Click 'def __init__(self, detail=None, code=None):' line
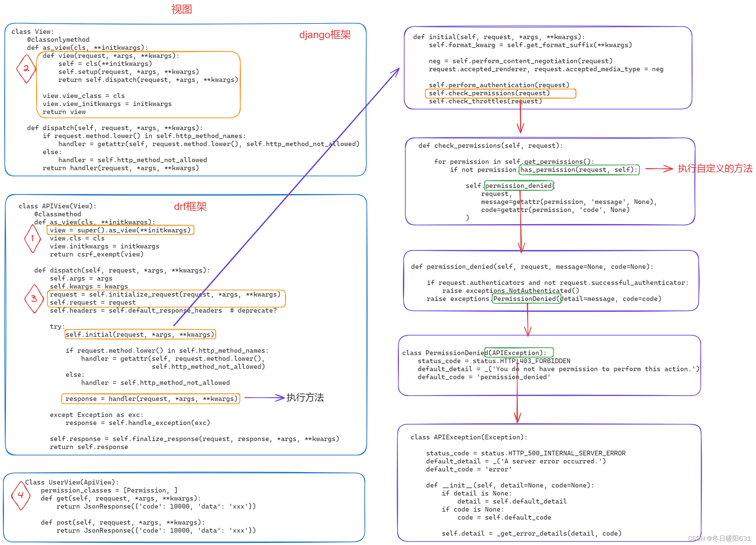This screenshot has height=545, width=756. point(510,485)
